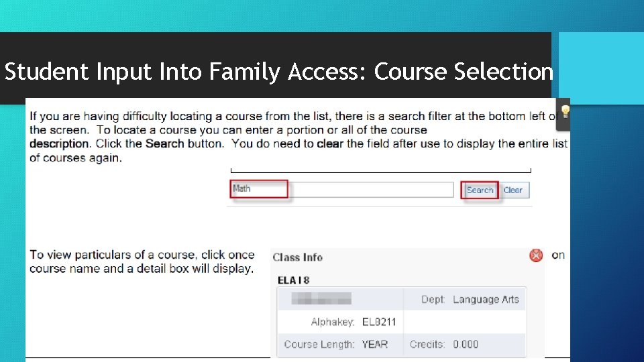This screenshot has height=362, width=644.
Task: Click the lightbulb icon beside the slide
Action: click(565, 112)
